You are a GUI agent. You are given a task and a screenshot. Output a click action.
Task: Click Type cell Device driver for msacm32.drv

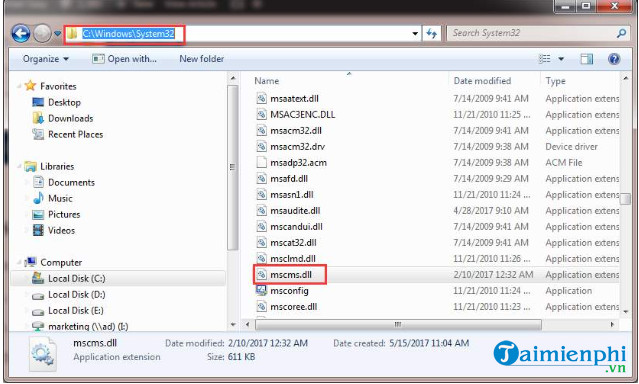(x=571, y=147)
